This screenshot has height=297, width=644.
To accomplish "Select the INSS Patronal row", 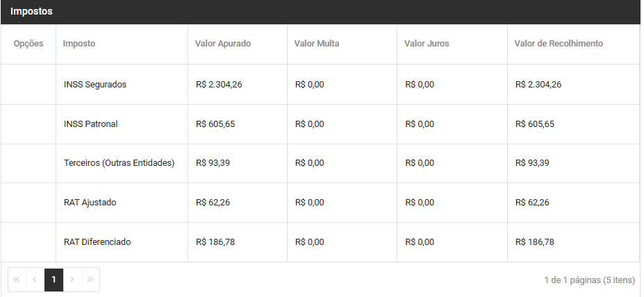I will (x=91, y=124).
